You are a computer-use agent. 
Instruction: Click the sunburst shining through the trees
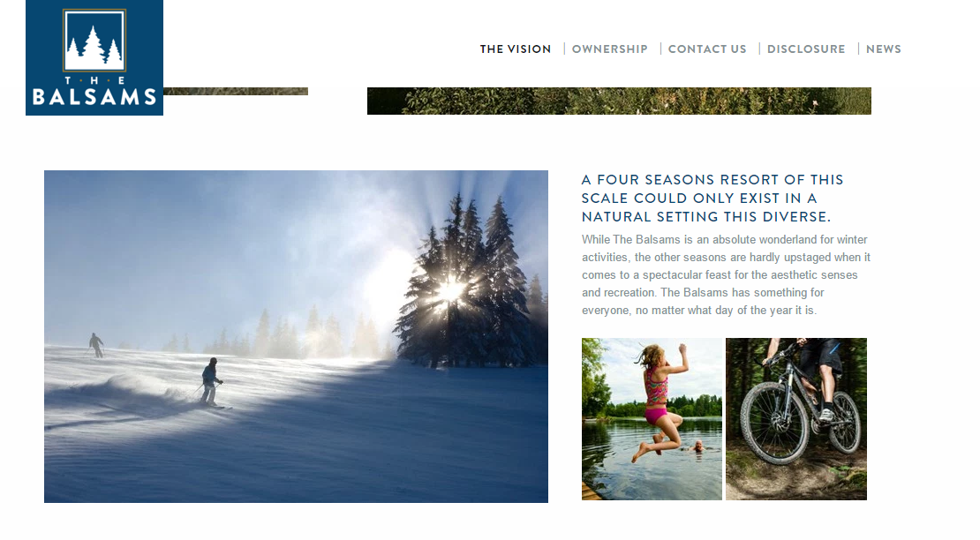click(450, 290)
